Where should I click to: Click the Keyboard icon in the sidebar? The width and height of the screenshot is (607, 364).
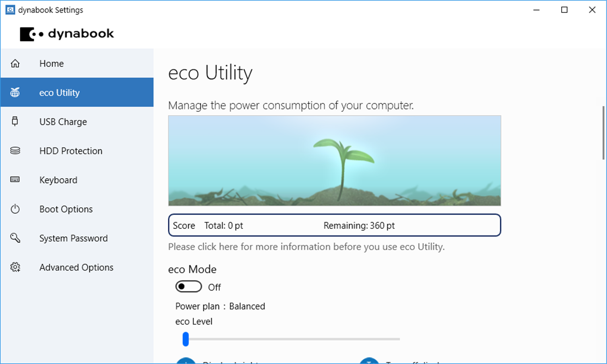coord(15,179)
